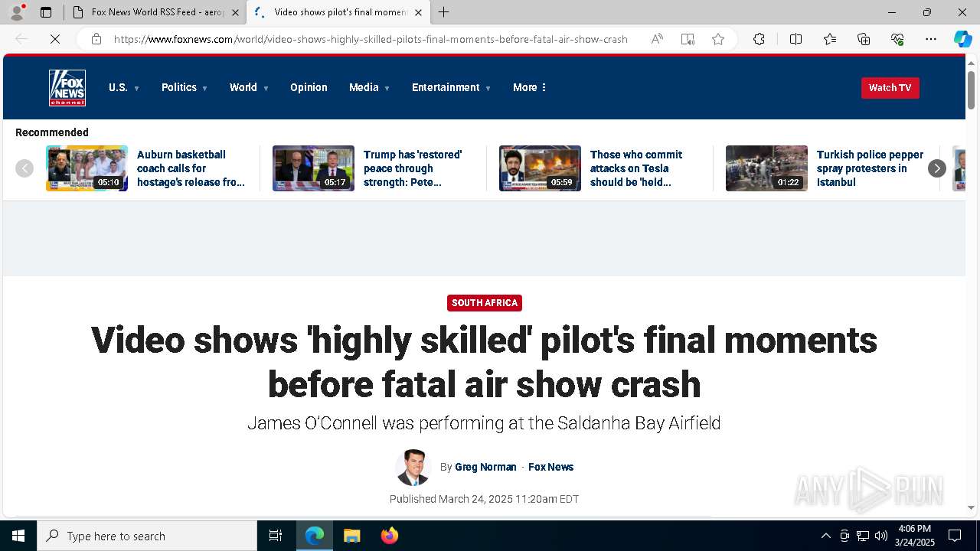Add this page to favorites star
Image resolution: width=980 pixels, height=551 pixels.
718,39
